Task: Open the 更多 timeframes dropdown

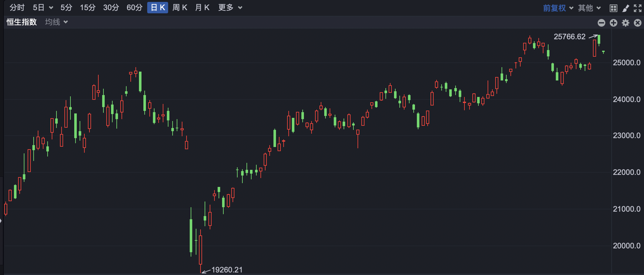Action: coord(230,8)
